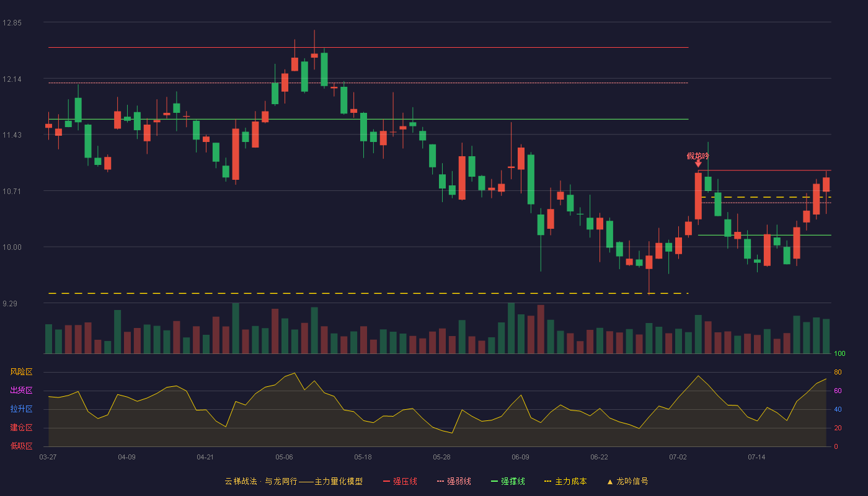This screenshot has width=868, height=496.
Task: Select the 06-22 date label
Action: (x=599, y=457)
